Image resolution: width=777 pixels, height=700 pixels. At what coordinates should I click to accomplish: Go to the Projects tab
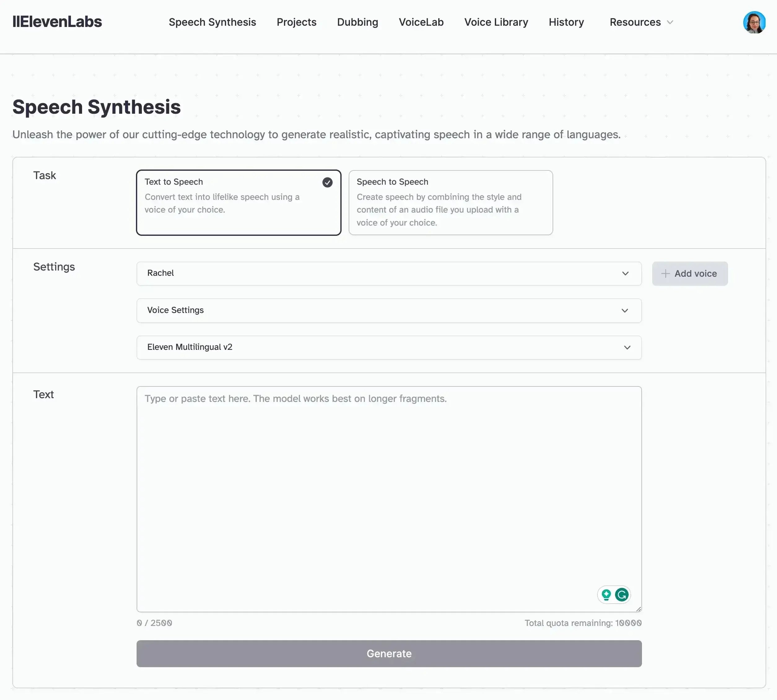[x=296, y=22]
